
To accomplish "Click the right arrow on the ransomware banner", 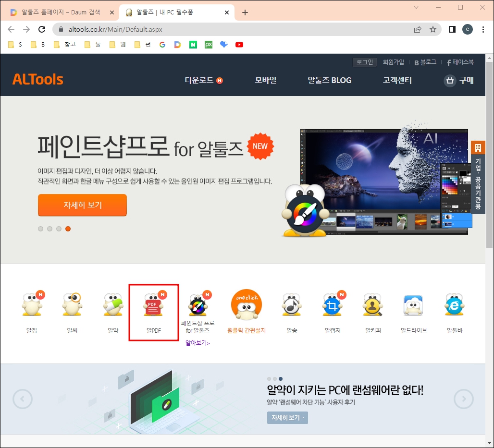I will (464, 399).
